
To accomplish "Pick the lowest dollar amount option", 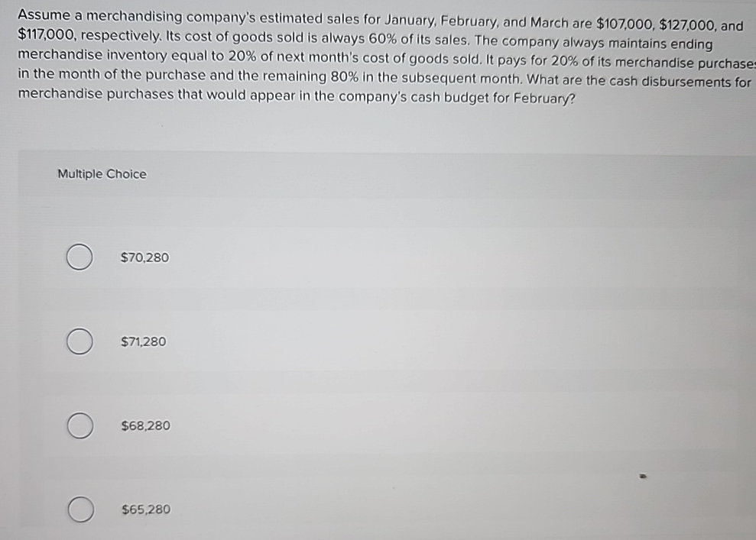I will click(144, 509).
